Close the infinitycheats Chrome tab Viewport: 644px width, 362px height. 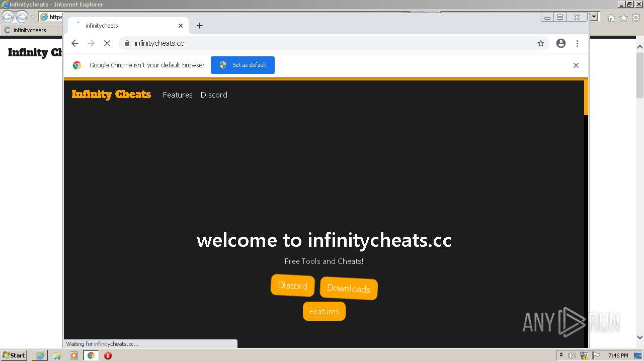click(181, 26)
